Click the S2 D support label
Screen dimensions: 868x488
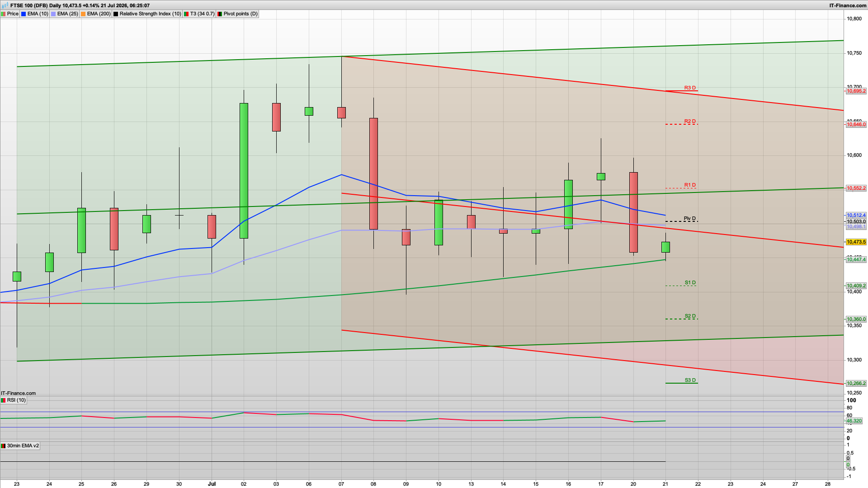(690, 316)
